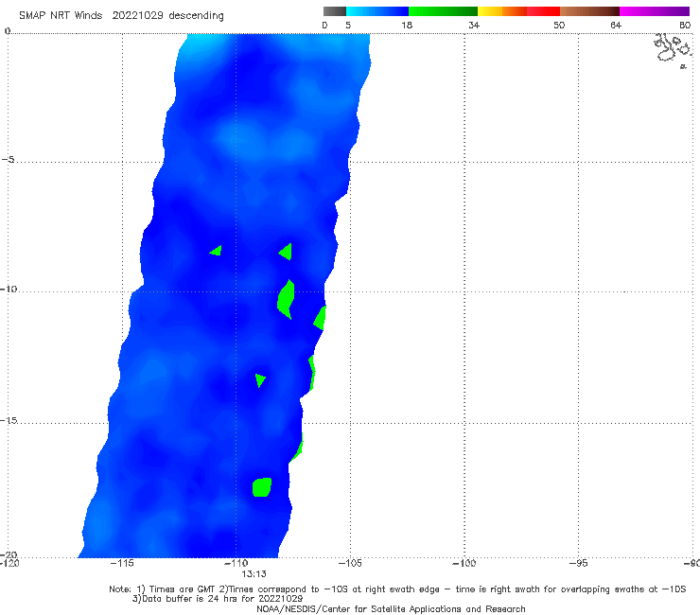Click the color bar label '64'

point(616,25)
